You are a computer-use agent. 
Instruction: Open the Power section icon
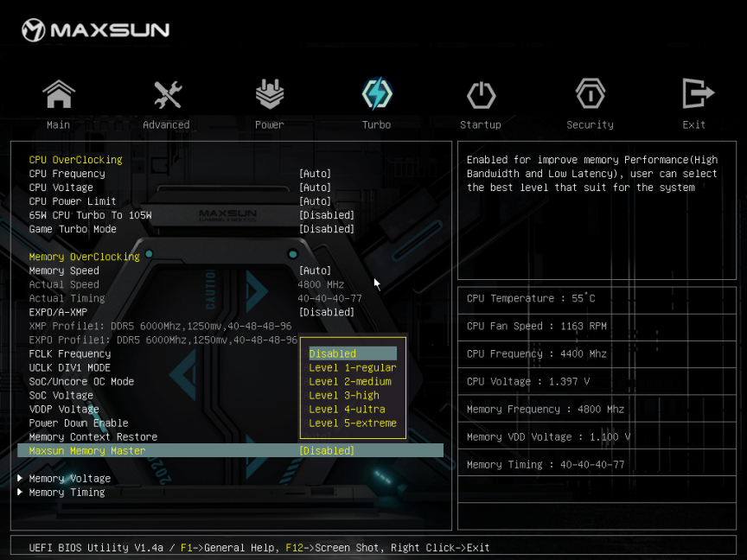tap(270, 95)
